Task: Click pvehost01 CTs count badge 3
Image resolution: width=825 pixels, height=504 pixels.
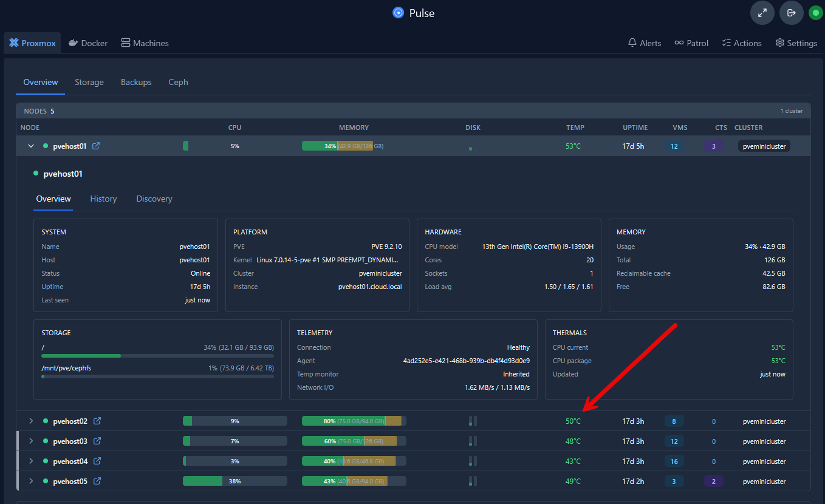Action: point(714,146)
